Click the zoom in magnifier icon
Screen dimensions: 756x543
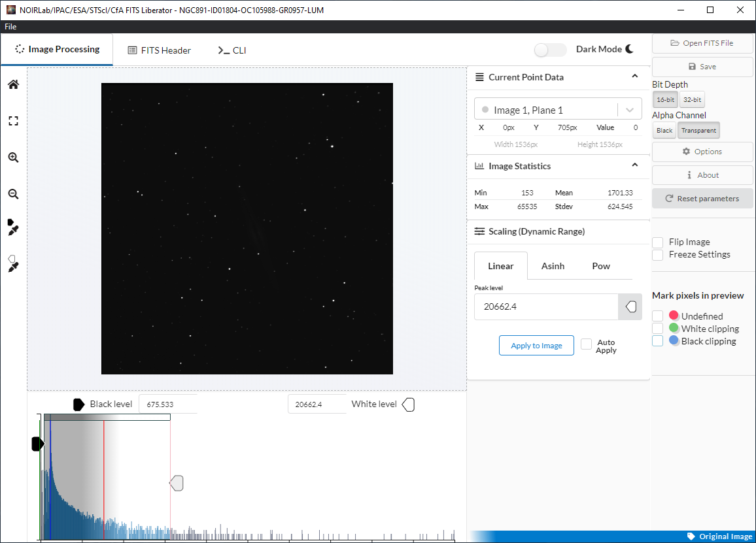click(14, 157)
